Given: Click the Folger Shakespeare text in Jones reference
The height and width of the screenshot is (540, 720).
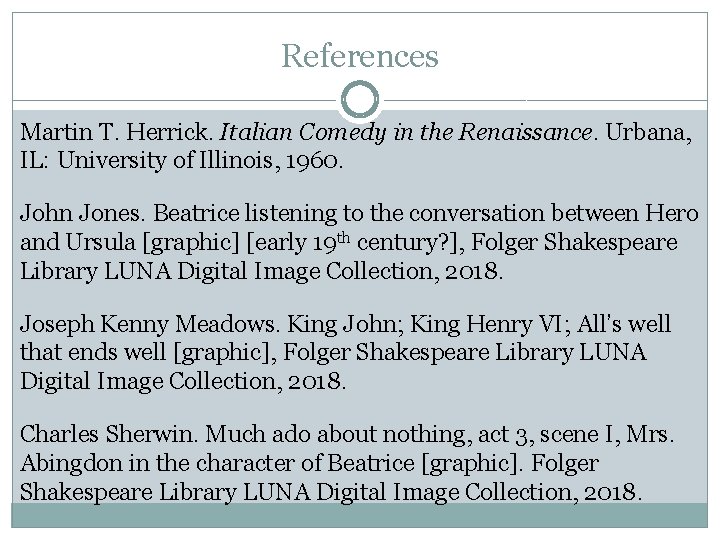Looking at the screenshot, I should click(x=579, y=241).
